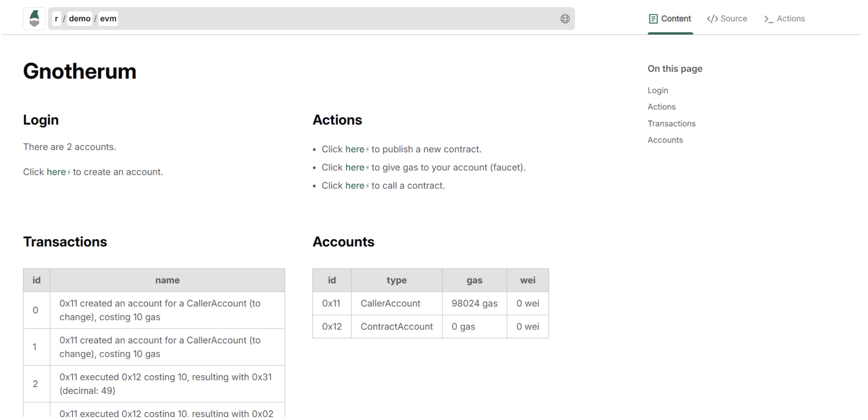This screenshot has height=420, width=868.
Task: Click 'here' to give gas (faucet)
Action: [x=357, y=167]
